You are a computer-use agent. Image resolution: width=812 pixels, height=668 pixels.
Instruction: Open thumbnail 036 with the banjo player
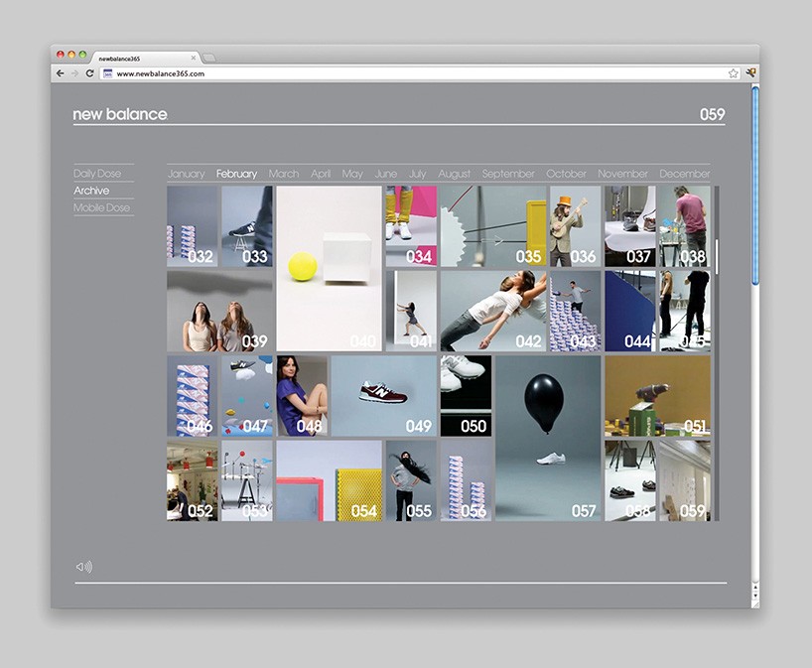coord(575,226)
